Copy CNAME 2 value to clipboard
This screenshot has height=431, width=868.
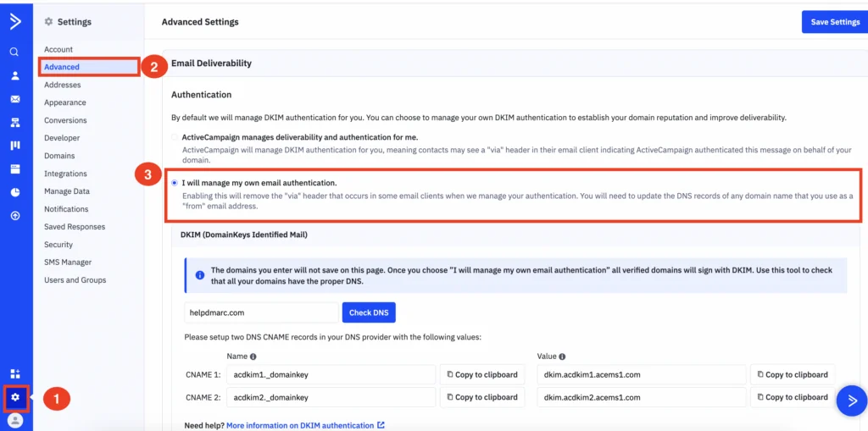(x=793, y=396)
